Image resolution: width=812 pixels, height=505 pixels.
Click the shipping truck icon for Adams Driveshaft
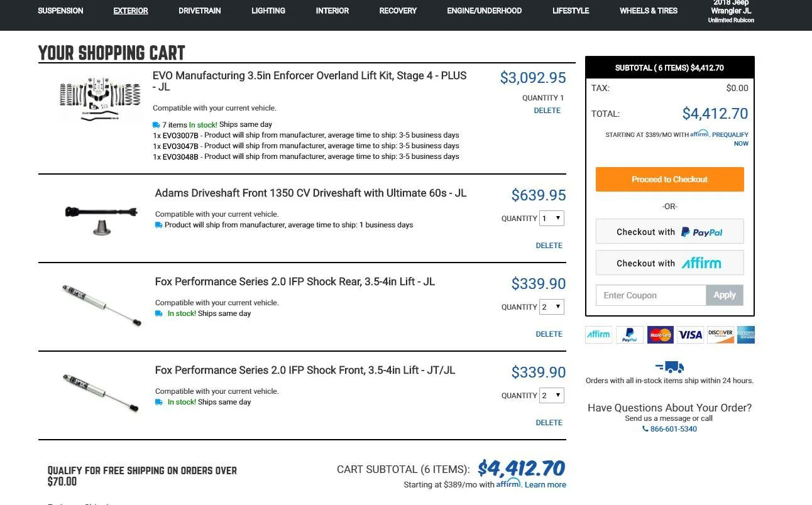[159, 225]
